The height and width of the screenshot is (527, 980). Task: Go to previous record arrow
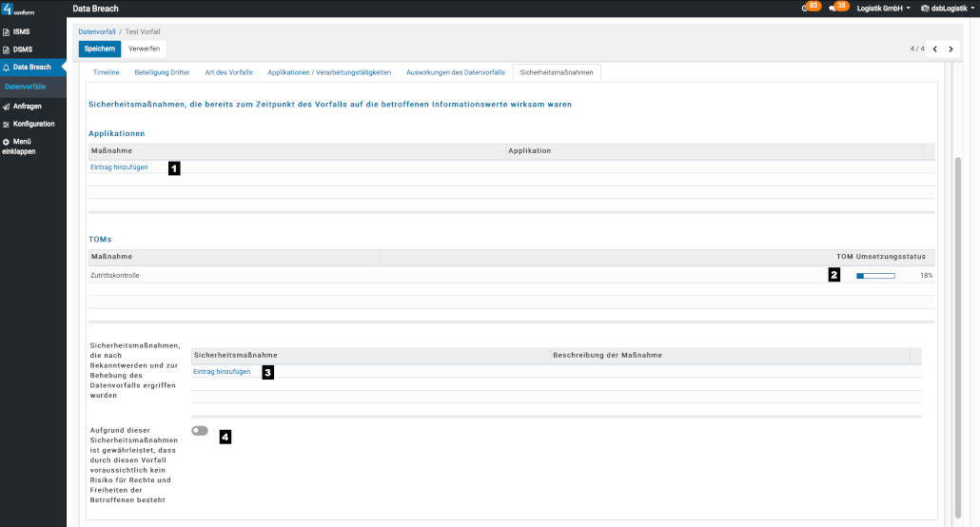pyautogui.click(x=934, y=49)
